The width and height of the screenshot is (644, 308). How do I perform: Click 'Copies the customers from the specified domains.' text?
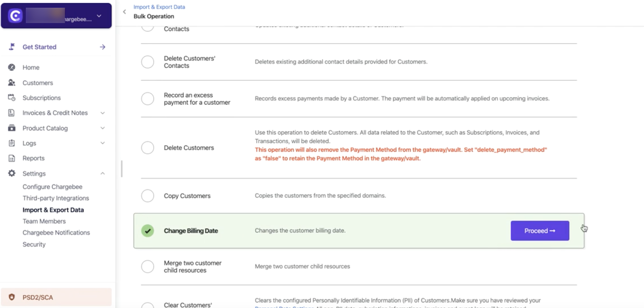[x=320, y=195]
